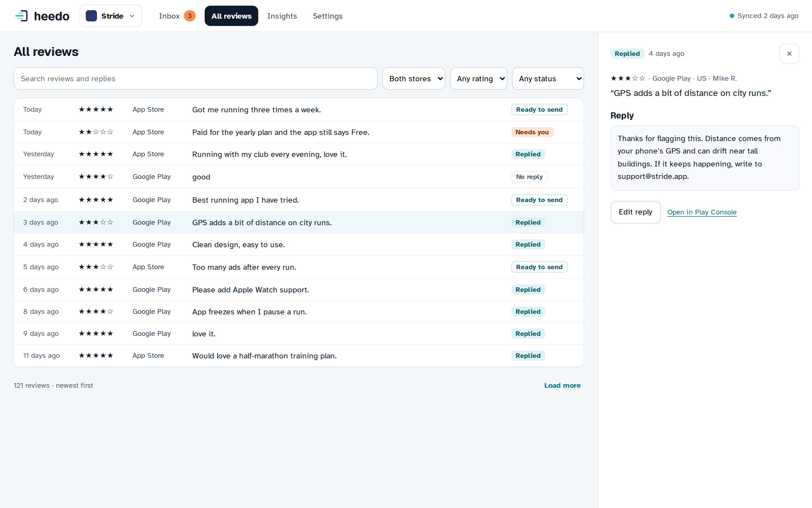Go to the Insights tab

(x=282, y=16)
